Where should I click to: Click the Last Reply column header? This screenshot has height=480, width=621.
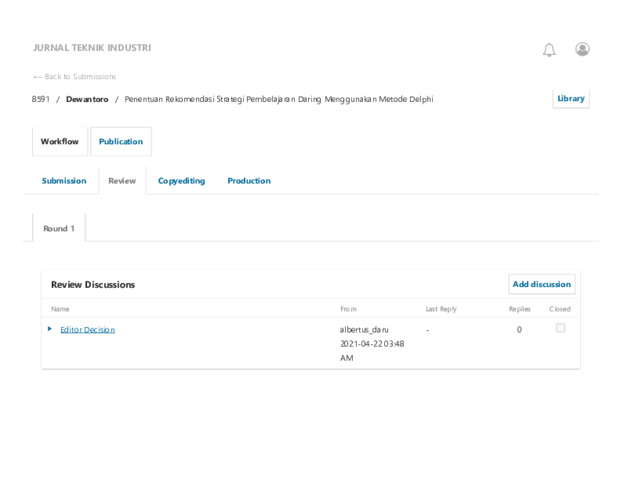pos(441,309)
